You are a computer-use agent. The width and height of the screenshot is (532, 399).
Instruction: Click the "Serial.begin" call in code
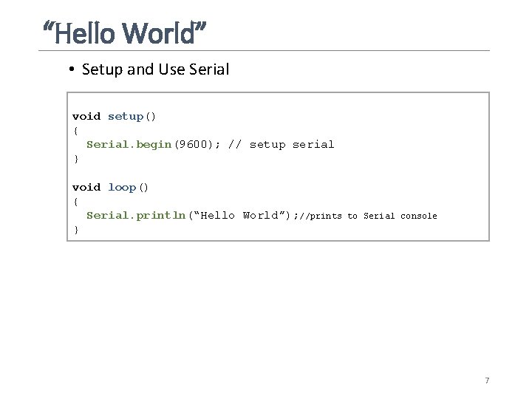coord(129,145)
